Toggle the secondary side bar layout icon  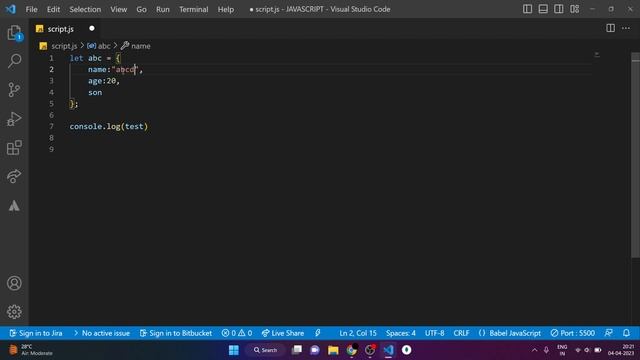pyautogui.click(x=558, y=9)
